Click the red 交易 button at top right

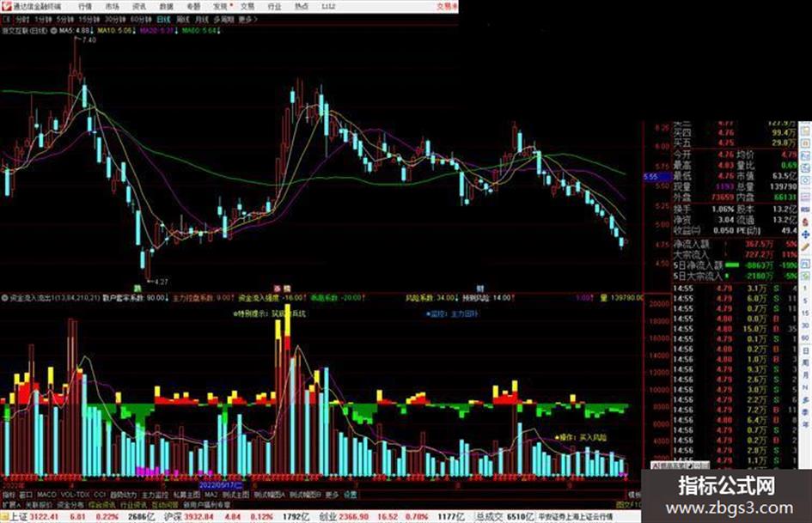click(446, 6)
